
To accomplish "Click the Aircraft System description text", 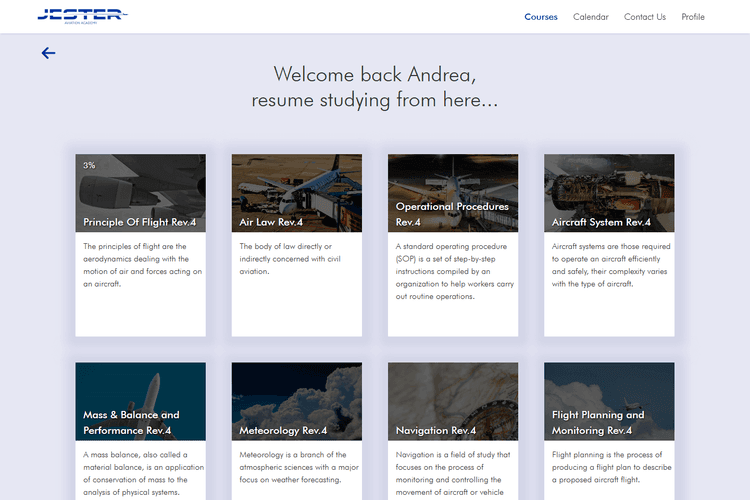I will click(x=608, y=265).
